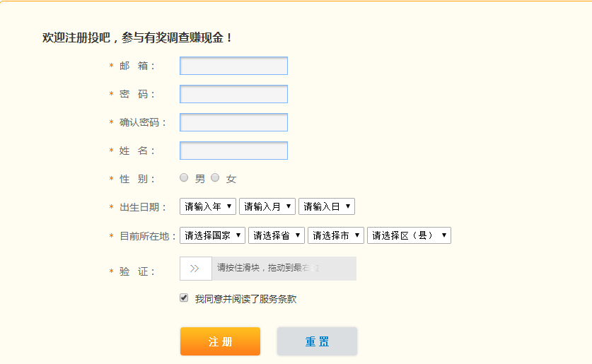Click the 确认密码 confirm password field

233,122
